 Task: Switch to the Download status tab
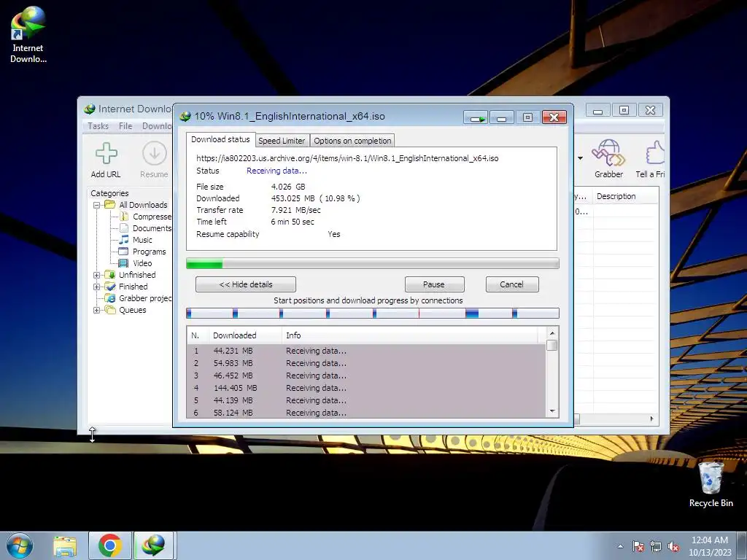pos(220,139)
